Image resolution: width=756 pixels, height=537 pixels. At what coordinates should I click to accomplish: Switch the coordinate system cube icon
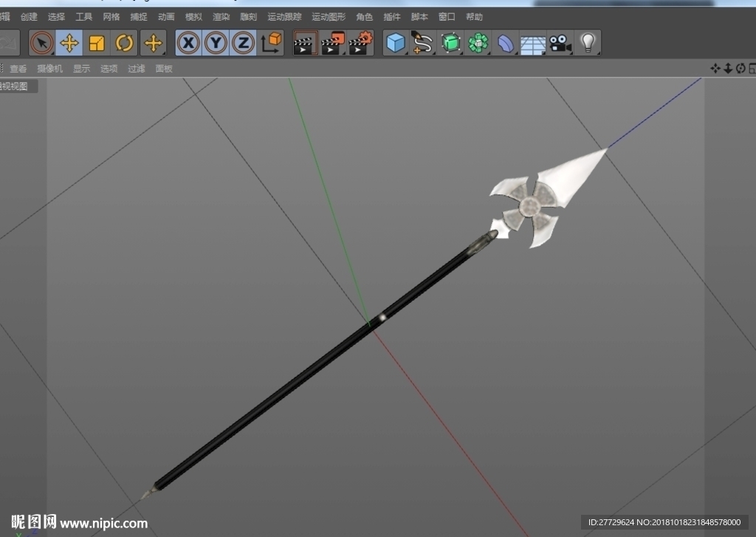271,43
